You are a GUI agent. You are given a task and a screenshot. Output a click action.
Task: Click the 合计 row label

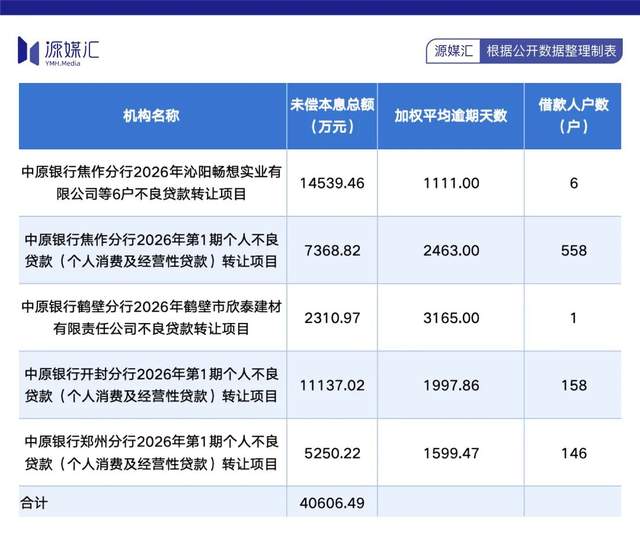pos(34,505)
